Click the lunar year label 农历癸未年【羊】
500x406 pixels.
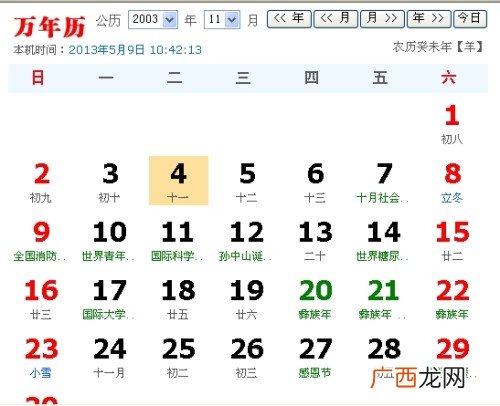tap(438, 47)
